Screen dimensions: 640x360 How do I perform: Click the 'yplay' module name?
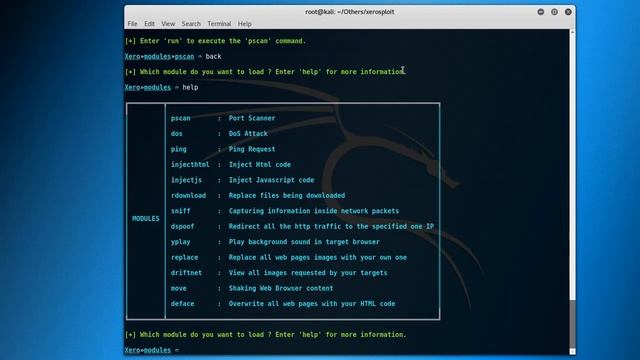click(180, 242)
